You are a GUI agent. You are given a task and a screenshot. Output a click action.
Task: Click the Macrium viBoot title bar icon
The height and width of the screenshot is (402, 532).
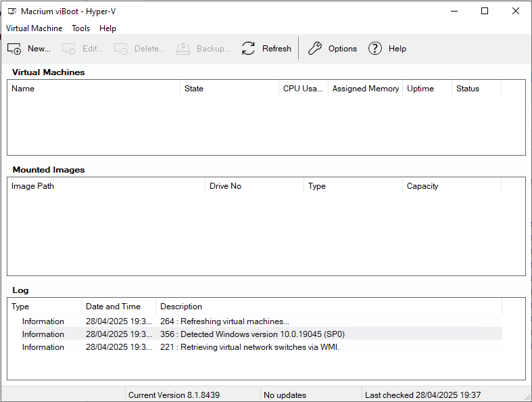tap(11, 12)
